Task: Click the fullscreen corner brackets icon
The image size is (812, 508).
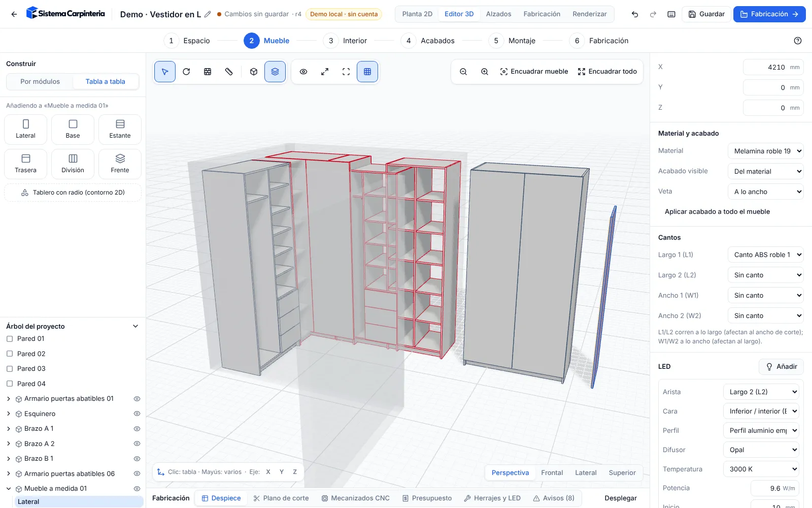Action: pos(346,72)
